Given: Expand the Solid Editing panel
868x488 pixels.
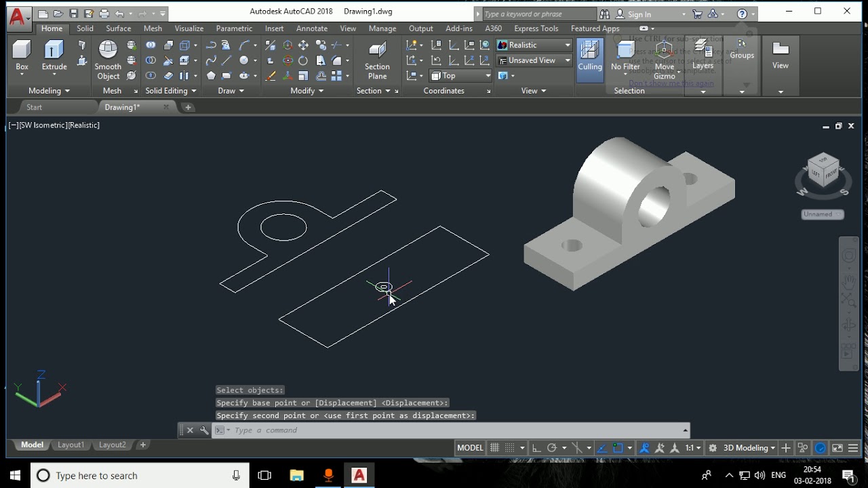Looking at the screenshot, I should pyautogui.click(x=170, y=91).
